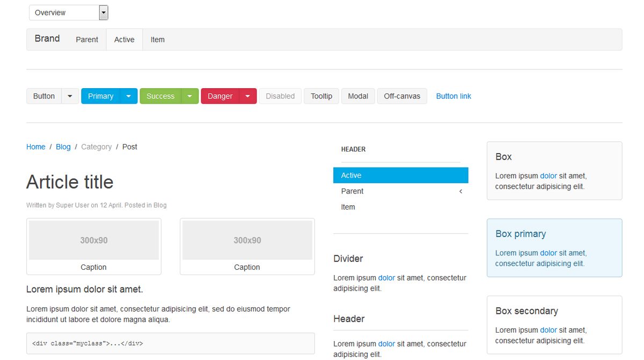Go to Home in the breadcrumb
The height and width of the screenshot is (360, 644).
coord(36,147)
